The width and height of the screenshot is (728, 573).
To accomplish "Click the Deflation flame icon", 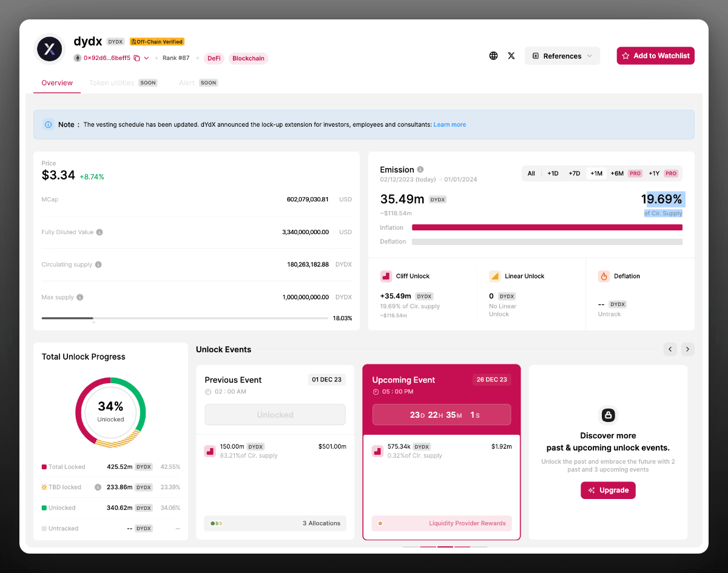I will point(604,276).
